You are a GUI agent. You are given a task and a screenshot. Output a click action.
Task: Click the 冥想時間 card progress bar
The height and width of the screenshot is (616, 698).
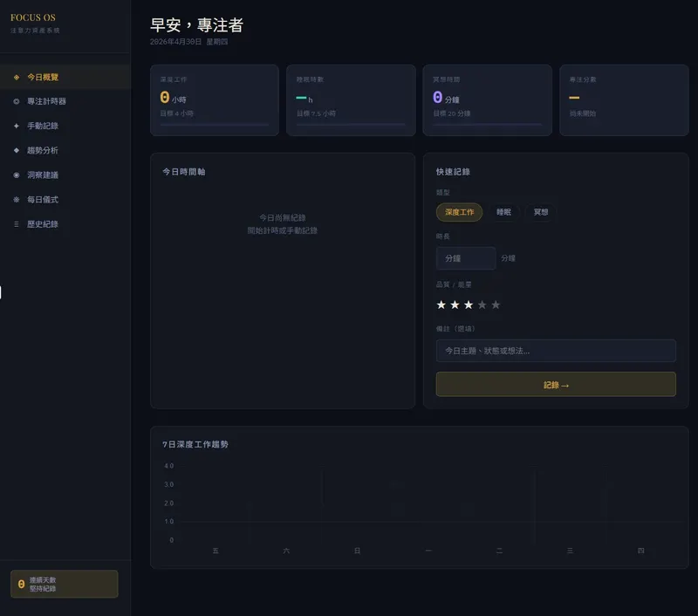pyautogui.click(x=488, y=125)
